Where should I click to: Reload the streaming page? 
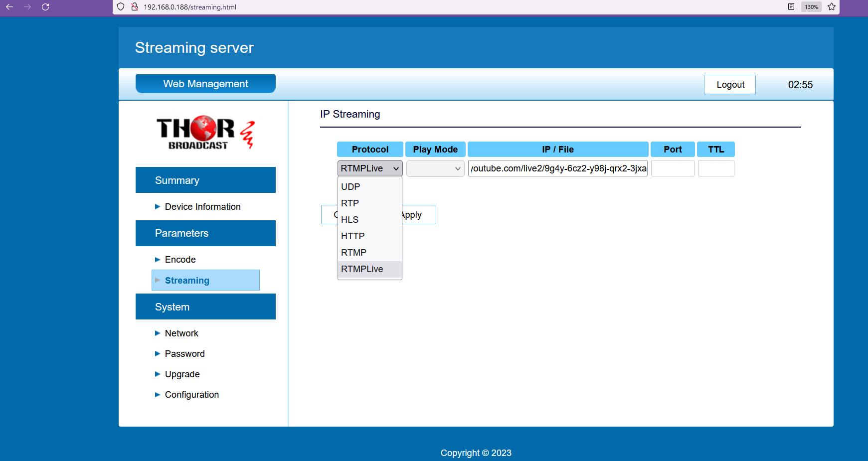point(45,7)
